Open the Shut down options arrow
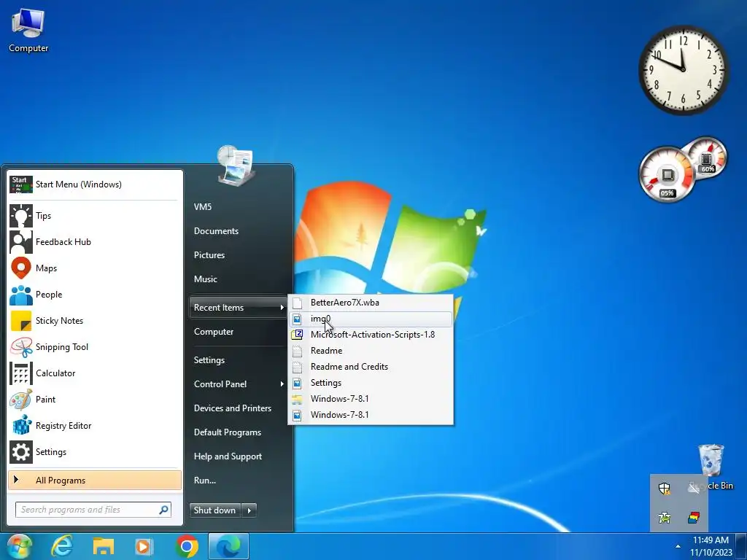Viewport: 747px width, 560px height. (249, 510)
